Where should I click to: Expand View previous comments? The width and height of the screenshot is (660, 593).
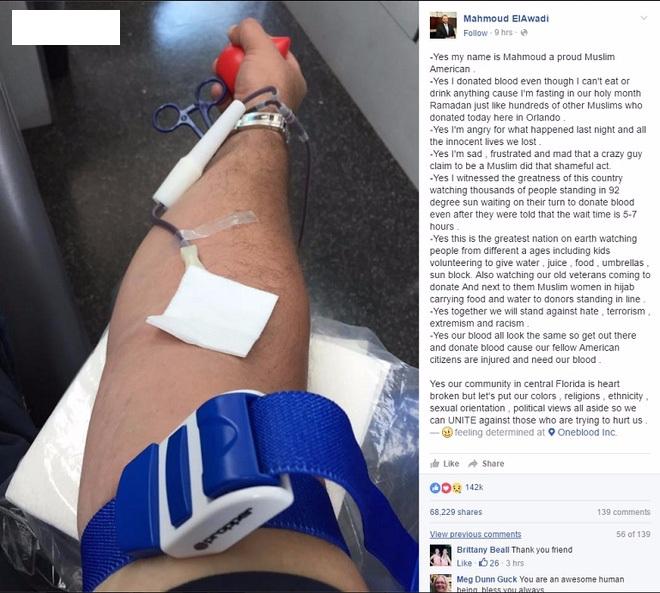475,534
